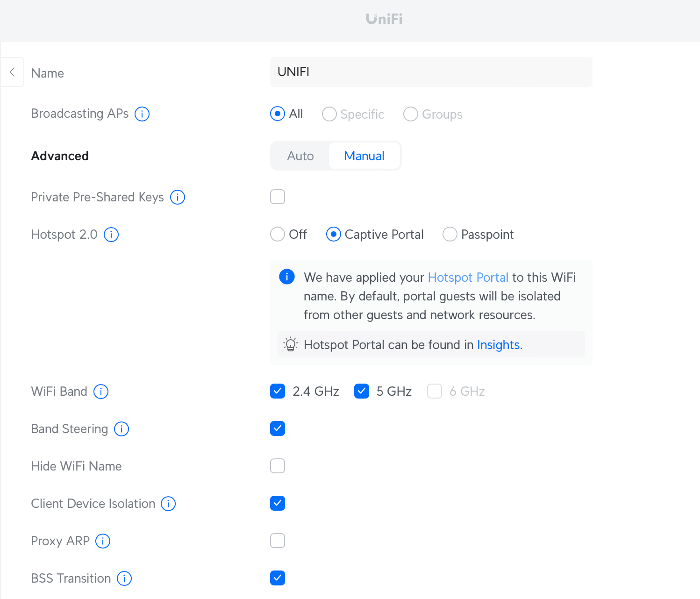
Task: Click the blue info icon in portal notice
Action: click(287, 277)
